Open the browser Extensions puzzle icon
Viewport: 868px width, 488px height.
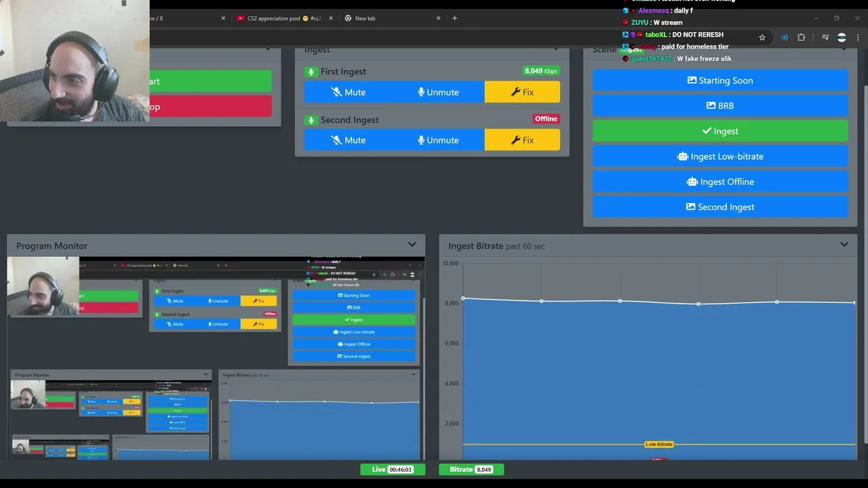point(801,37)
